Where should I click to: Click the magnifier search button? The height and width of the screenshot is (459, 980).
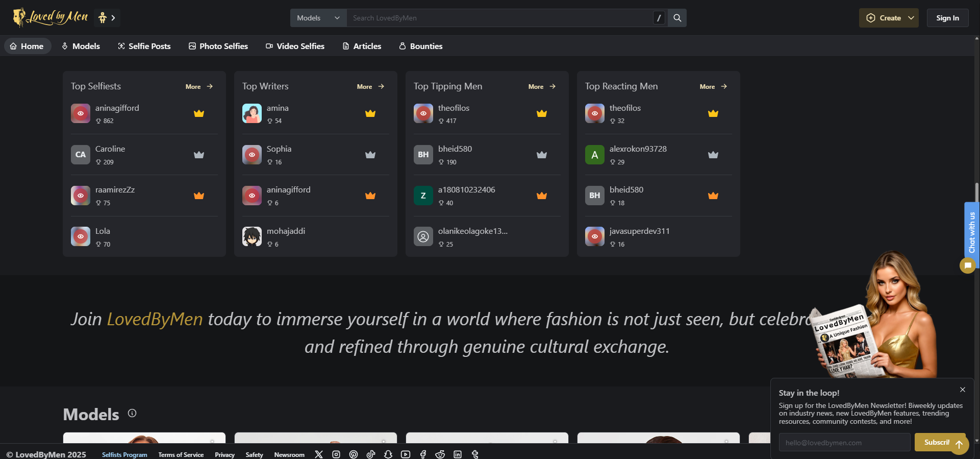(x=677, y=18)
